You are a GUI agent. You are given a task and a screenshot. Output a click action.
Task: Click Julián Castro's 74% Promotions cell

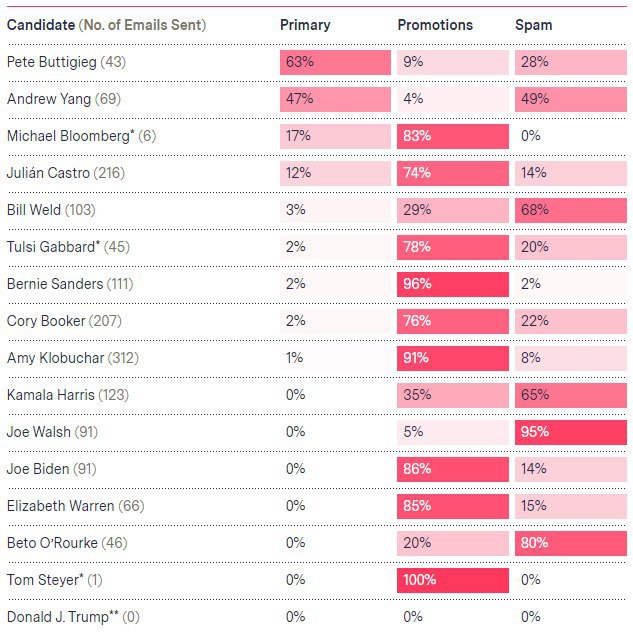coord(453,173)
